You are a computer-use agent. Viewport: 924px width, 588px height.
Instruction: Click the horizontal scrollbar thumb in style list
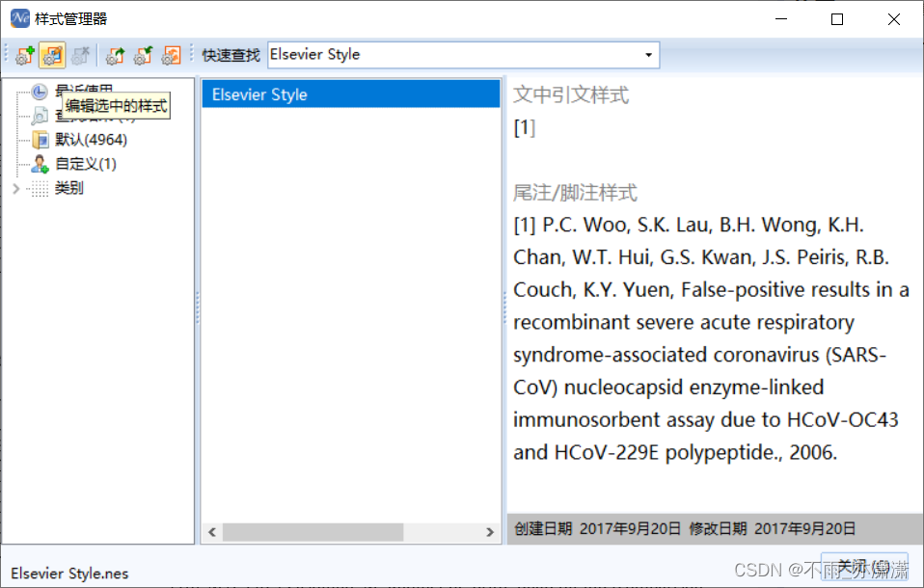[313, 532]
